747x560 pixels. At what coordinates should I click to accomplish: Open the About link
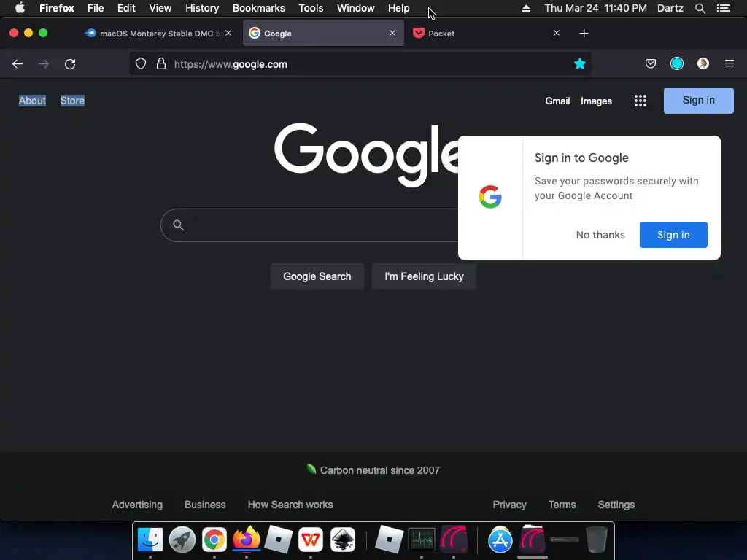32,101
